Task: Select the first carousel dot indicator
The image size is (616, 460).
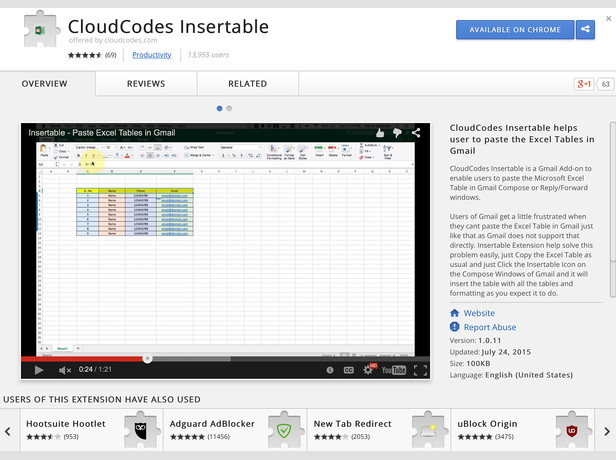Action: [220, 108]
